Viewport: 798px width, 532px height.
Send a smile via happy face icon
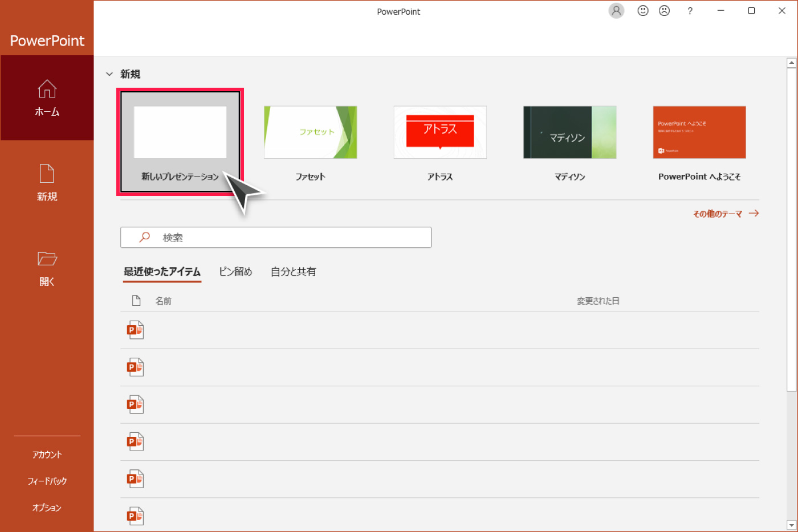(x=643, y=11)
